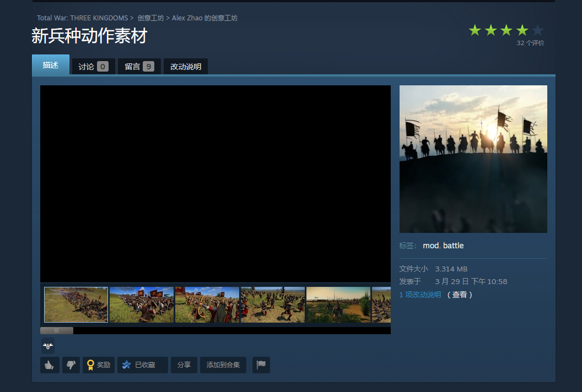Click the battle tag link
The width and height of the screenshot is (582, 392).
(x=453, y=246)
